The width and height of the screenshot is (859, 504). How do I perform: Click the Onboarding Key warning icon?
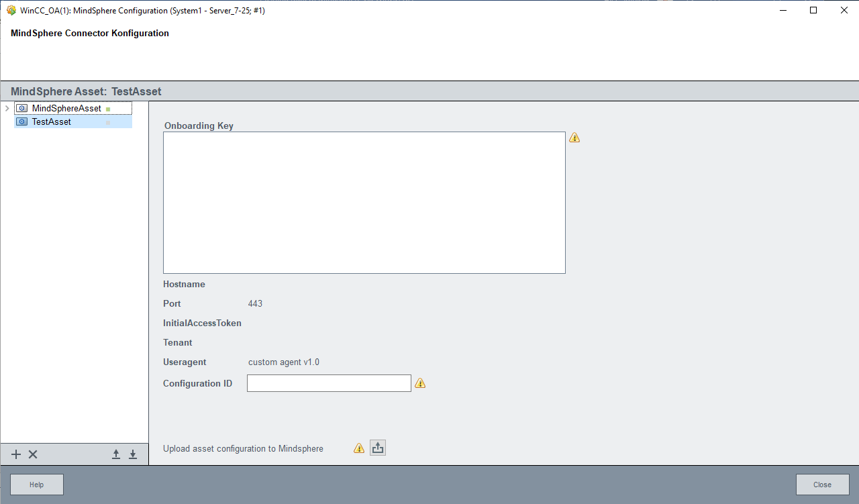tap(574, 138)
